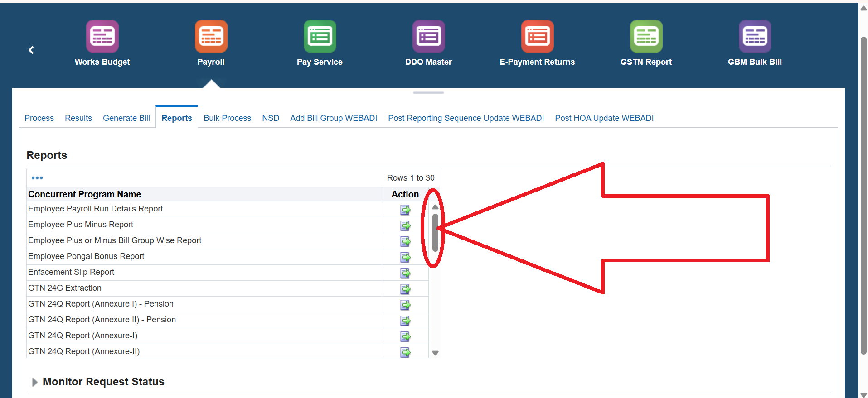This screenshot has height=398, width=868.
Task: Click the Enfacement Slip Report row text
Action: 71,272
